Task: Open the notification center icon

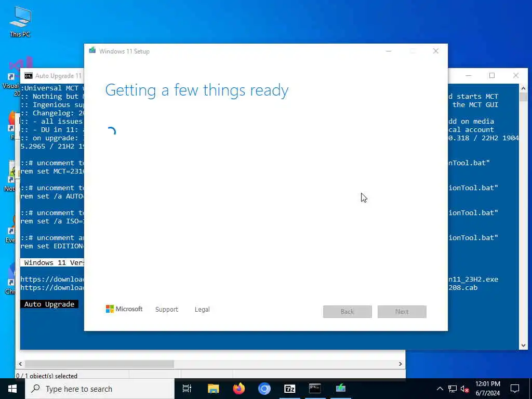Action: tap(515, 389)
